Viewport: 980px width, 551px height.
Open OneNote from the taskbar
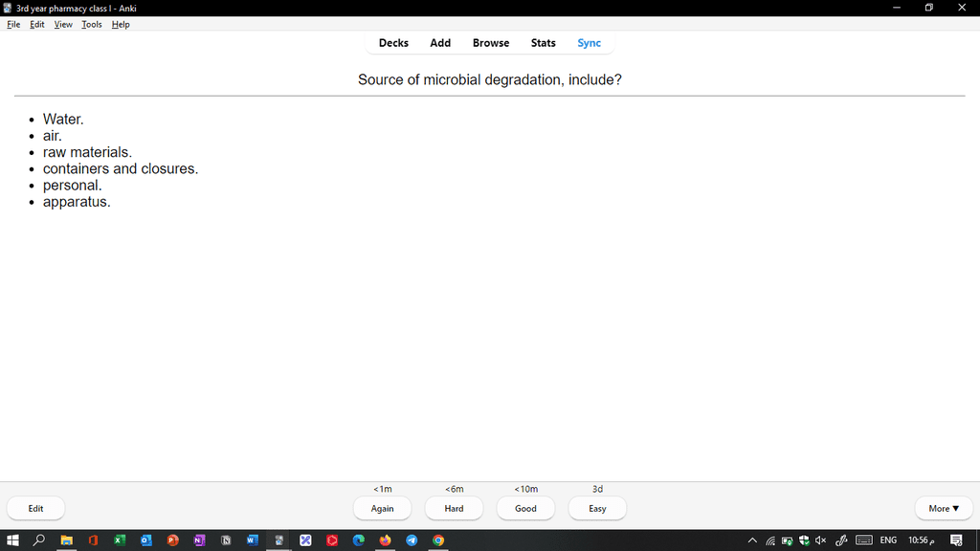[199, 540]
